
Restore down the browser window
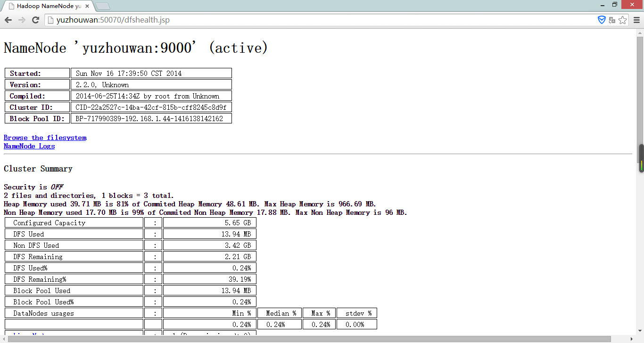614,5
